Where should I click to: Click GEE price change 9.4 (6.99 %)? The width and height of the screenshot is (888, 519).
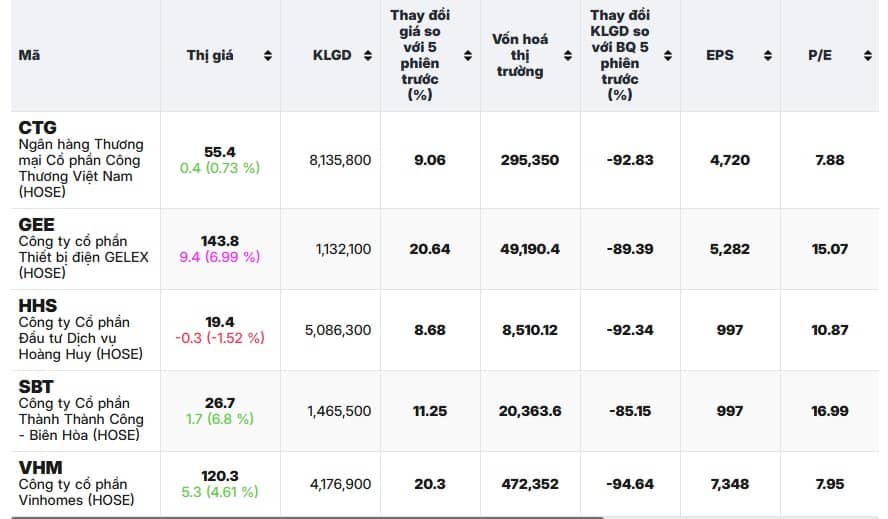pyautogui.click(x=219, y=257)
